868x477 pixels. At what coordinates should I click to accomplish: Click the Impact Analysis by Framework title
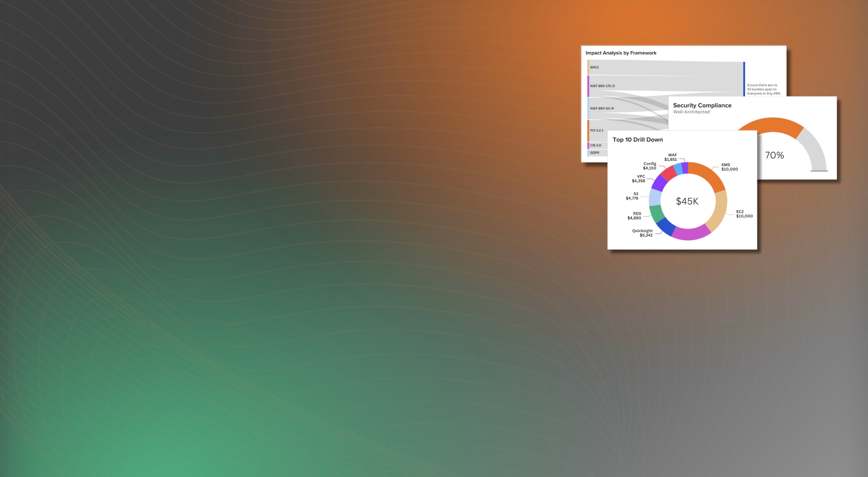(621, 52)
